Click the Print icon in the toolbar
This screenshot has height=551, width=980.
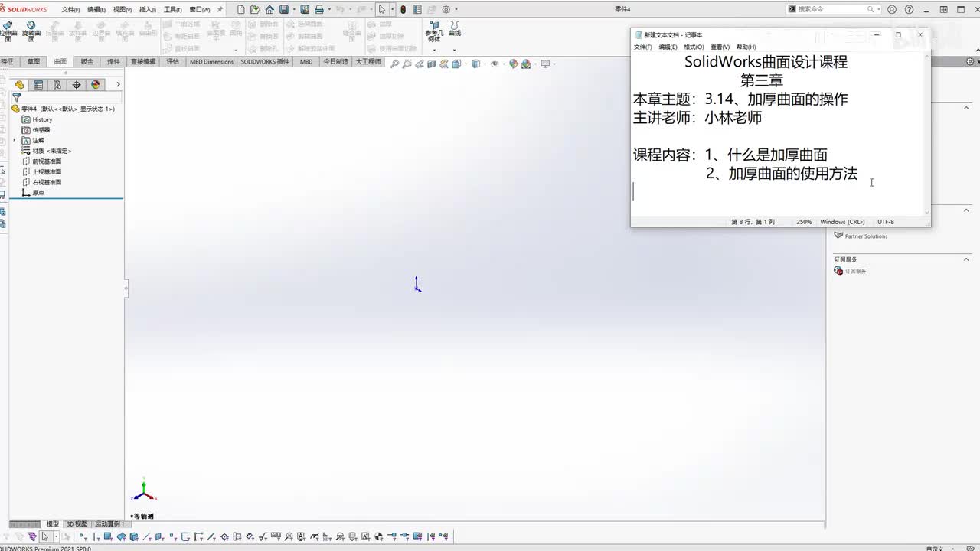(319, 10)
